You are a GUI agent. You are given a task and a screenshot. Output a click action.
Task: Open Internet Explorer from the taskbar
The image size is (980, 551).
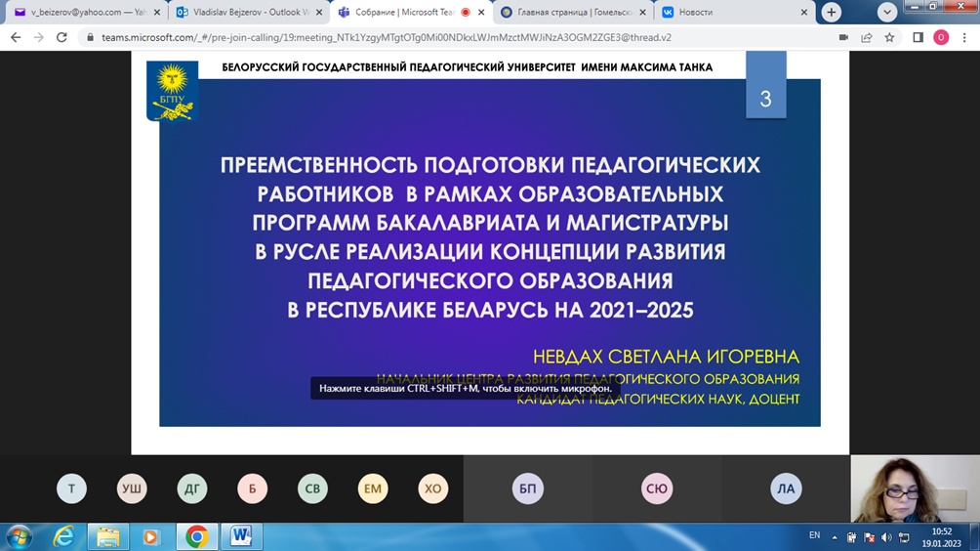pyautogui.click(x=63, y=536)
